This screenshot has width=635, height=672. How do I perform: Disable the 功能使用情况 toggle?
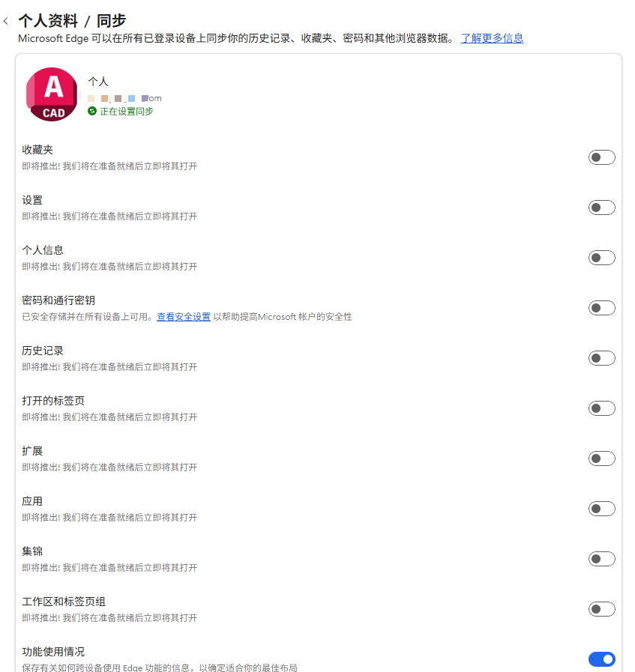coord(601,659)
